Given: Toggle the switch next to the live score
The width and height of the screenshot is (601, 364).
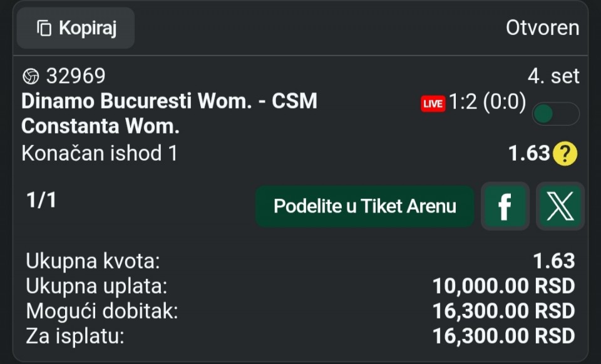Looking at the screenshot, I should [555, 114].
